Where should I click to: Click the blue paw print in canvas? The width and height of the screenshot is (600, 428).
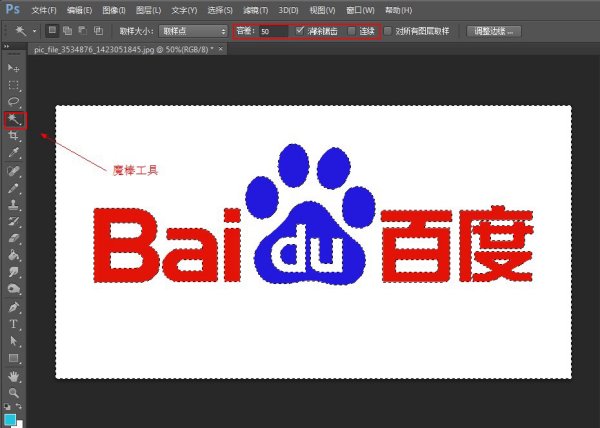[310, 214]
